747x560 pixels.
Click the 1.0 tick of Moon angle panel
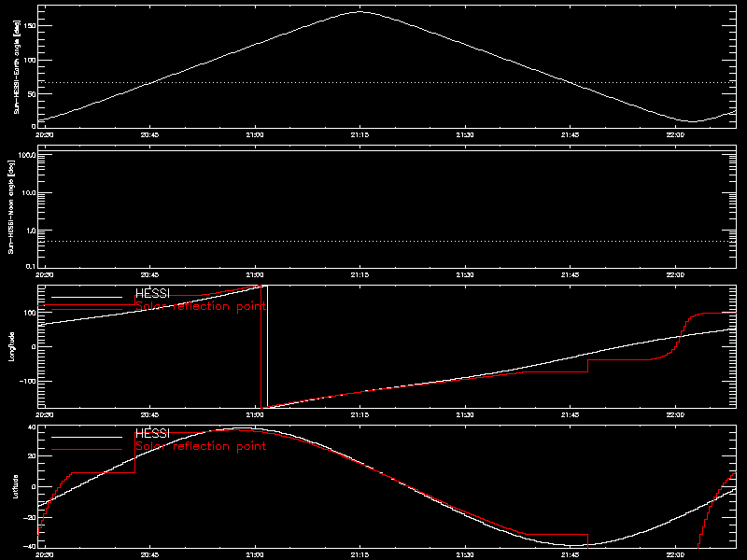(x=30, y=231)
